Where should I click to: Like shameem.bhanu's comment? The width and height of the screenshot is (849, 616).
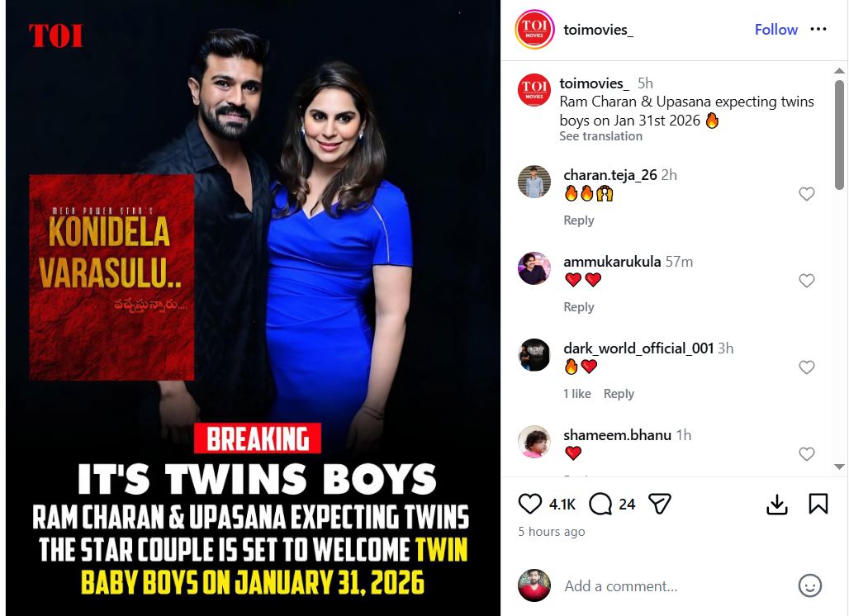(x=806, y=453)
